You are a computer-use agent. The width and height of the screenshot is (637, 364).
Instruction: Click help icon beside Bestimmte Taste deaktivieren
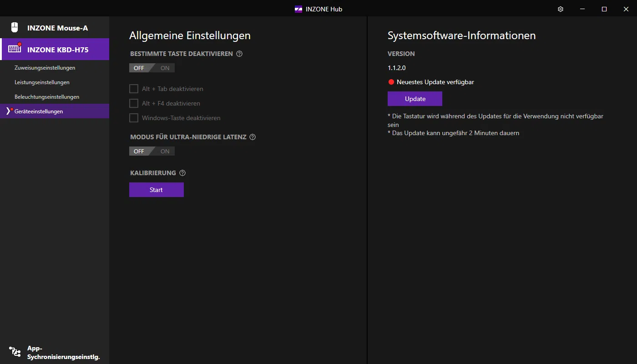click(x=239, y=54)
